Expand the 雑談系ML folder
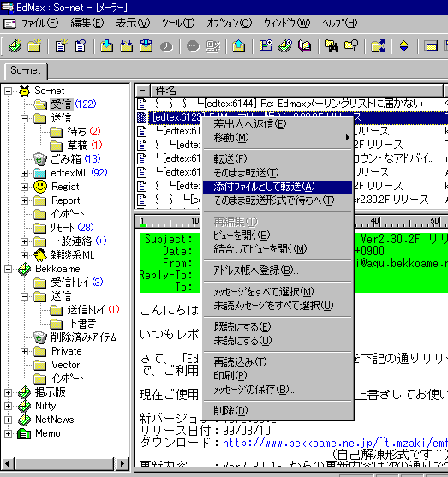 tap(24, 255)
